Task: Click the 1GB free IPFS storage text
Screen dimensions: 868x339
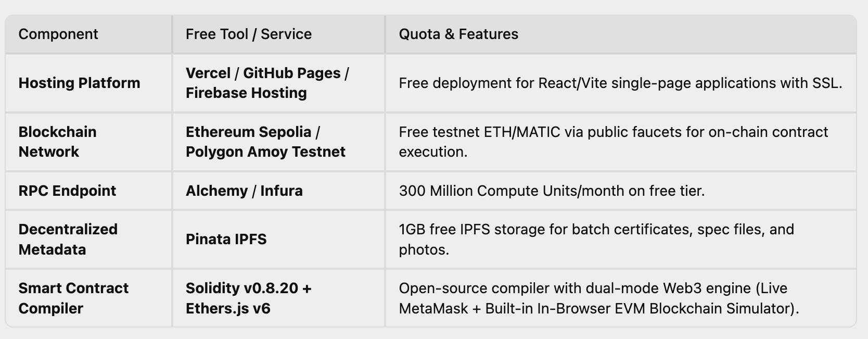Action: click(596, 240)
